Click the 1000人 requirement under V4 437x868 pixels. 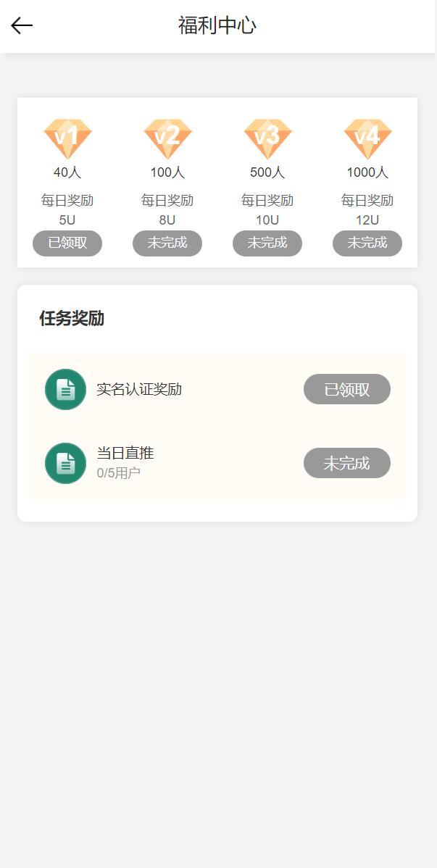[x=367, y=172]
